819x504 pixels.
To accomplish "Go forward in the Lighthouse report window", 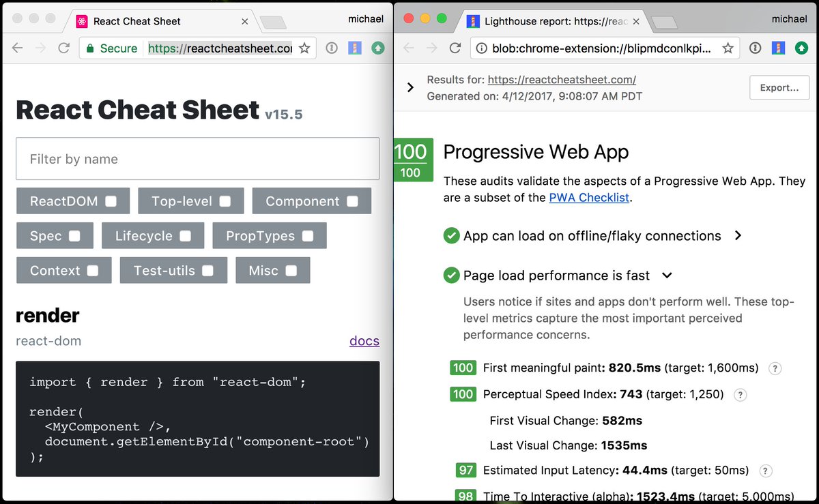I will click(x=431, y=48).
